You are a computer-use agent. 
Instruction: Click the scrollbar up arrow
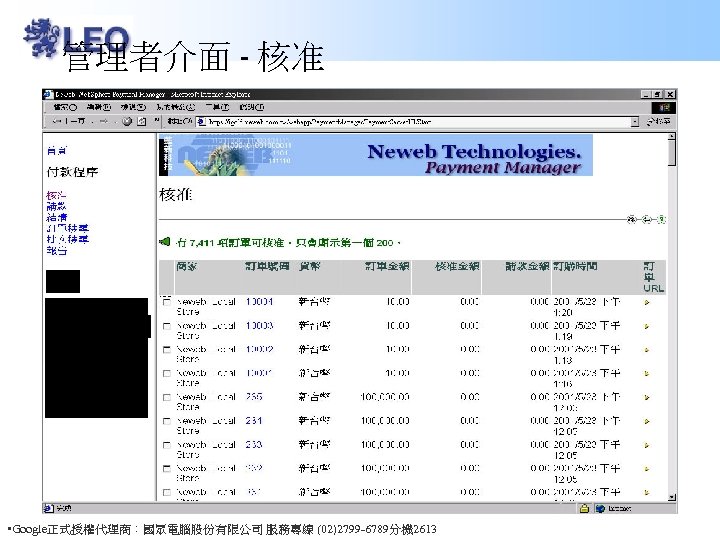pos(672,136)
